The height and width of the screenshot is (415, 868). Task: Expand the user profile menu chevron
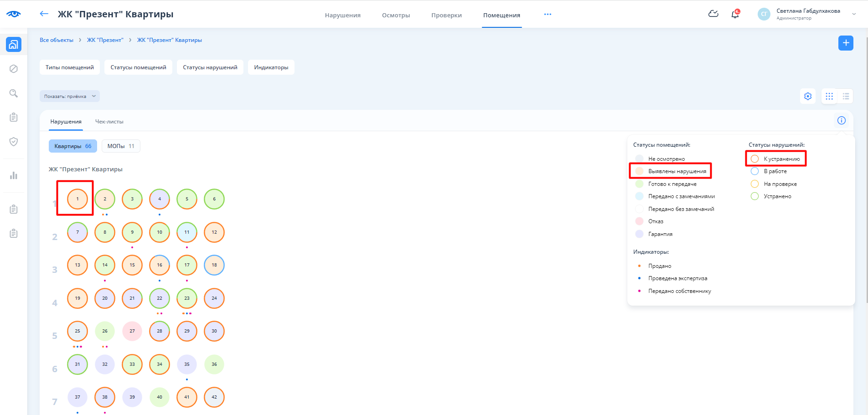coord(854,14)
